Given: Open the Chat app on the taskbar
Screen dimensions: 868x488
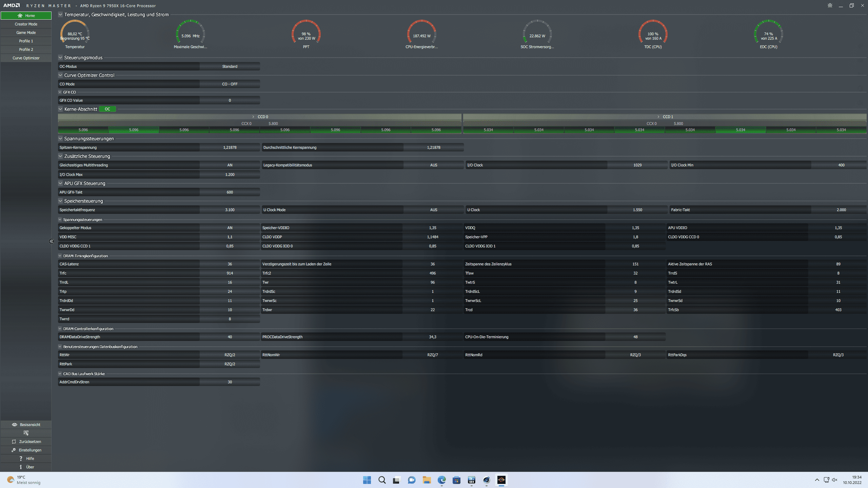Looking at the screenshot, I should tap(412, 480).
